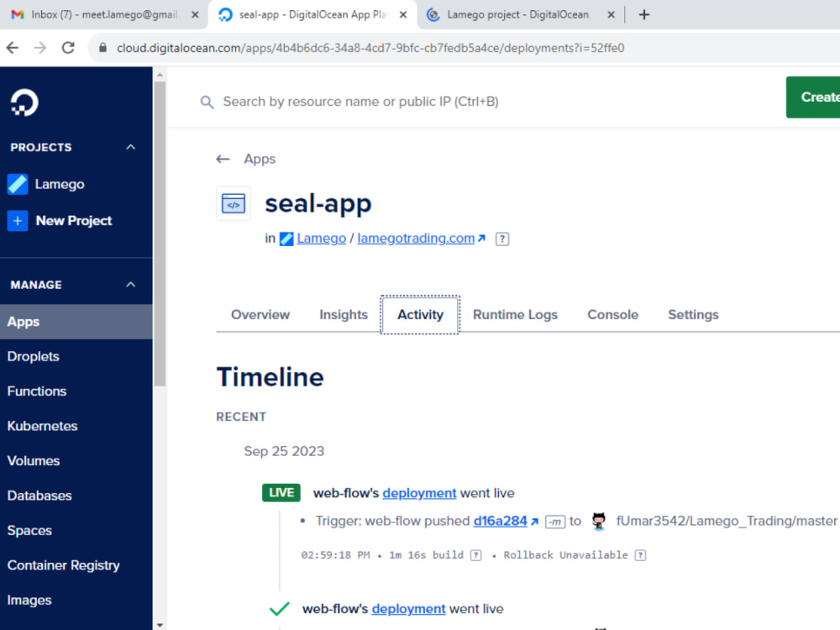This screenshot has width=840, height=630.
Task: Click the search magnifier icon
Action: tap(207, 102)
